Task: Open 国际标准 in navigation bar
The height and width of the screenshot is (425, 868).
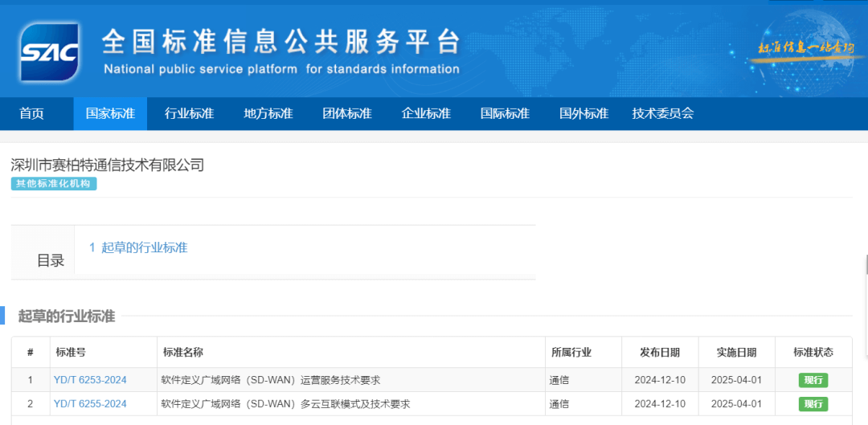Action: [x=505, y=113]
